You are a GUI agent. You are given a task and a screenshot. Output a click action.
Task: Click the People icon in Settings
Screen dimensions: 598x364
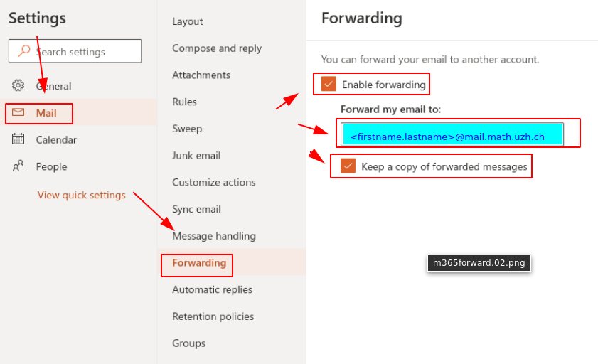[x=18, y=166]
